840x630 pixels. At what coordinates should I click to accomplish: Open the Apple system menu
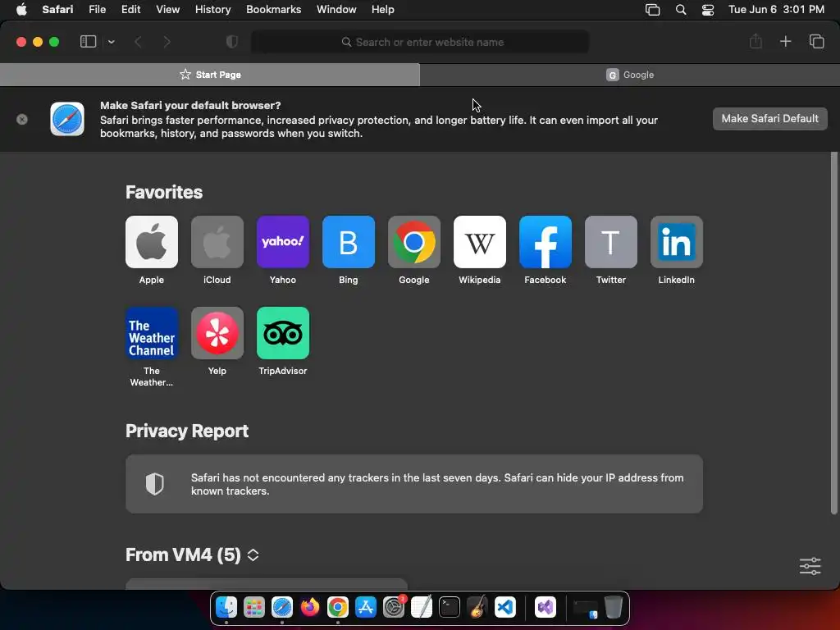(x=21, y=10)
